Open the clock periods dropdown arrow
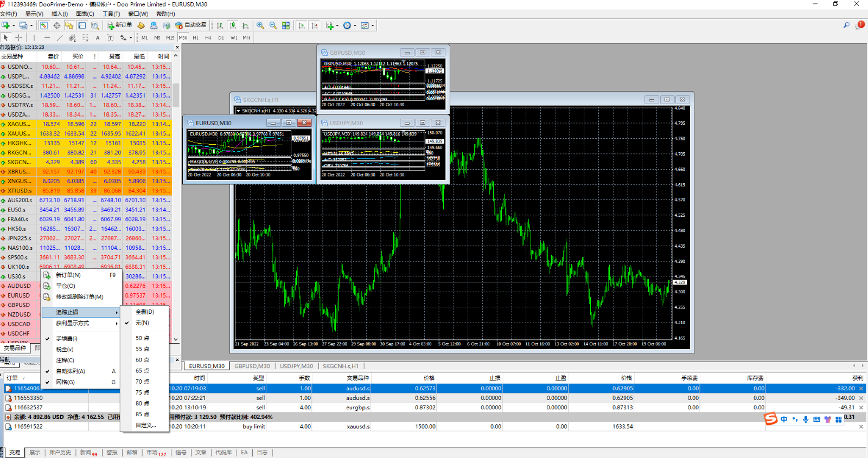868x458 pixels. click(x=355, y=25)
